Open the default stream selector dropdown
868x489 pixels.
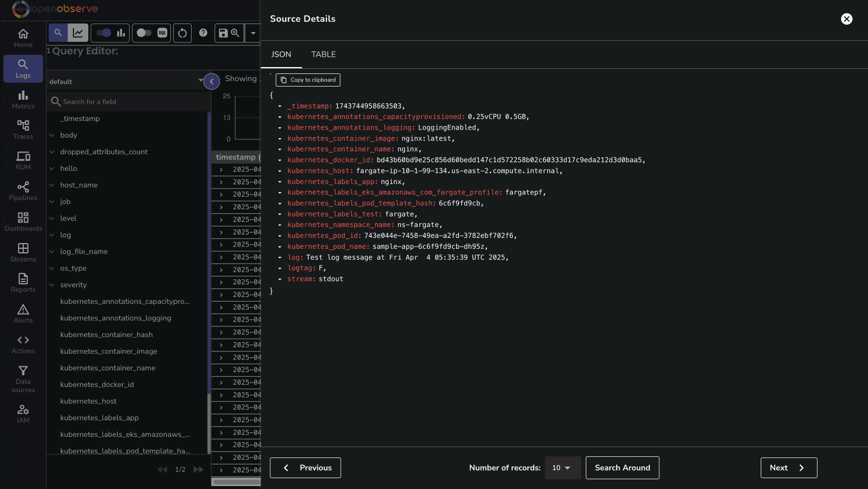(x=126, y=81)
